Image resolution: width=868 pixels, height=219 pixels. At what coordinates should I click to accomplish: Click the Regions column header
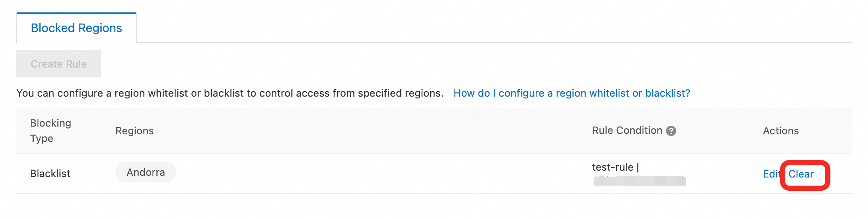click(x=135, y=131)
